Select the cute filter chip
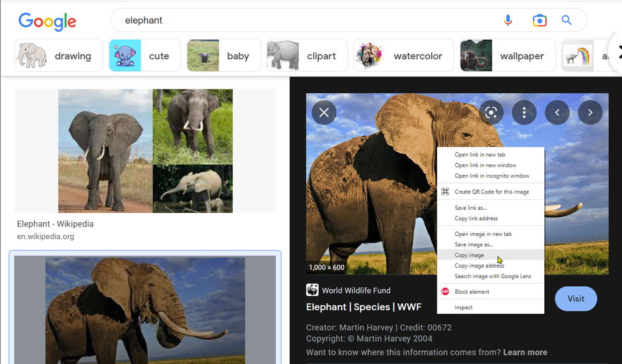The image size is (622, 364). tap(144, 55)
